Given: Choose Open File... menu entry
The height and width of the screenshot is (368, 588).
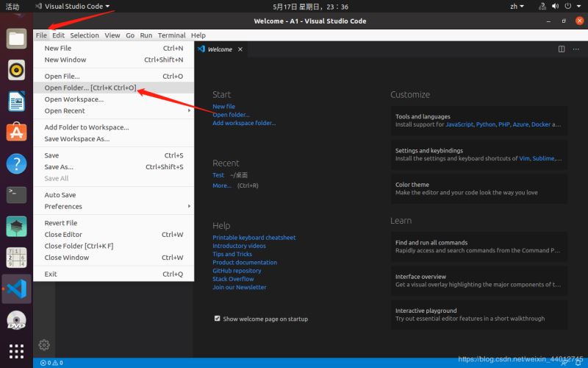Looking at the screenshot, I should pyautogui.click(x=114, y=77).
